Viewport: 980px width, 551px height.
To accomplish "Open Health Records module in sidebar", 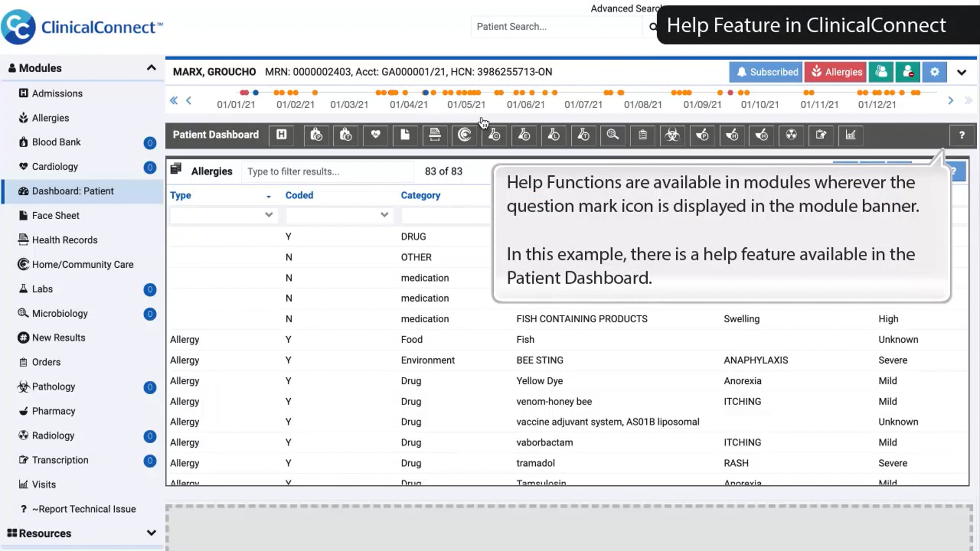I will (x=82, y=240).
